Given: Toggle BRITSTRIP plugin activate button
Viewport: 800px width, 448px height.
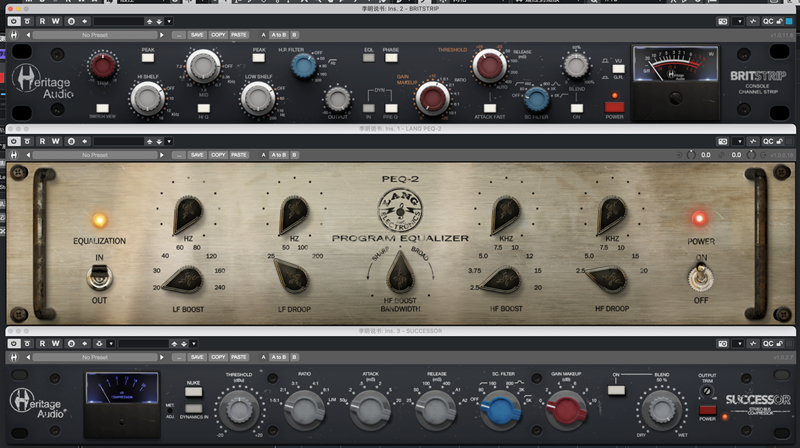Looking at the screenshot, I should point(14,21).
